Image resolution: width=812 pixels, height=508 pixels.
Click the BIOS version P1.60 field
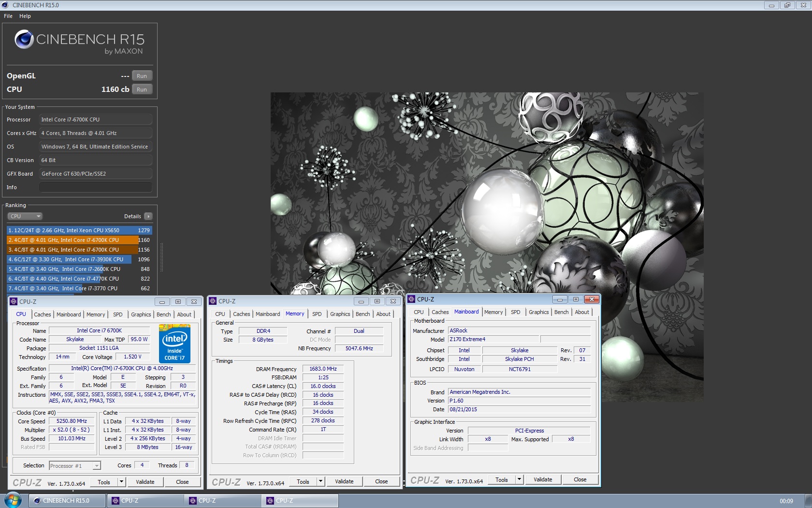tap(519, 401)
